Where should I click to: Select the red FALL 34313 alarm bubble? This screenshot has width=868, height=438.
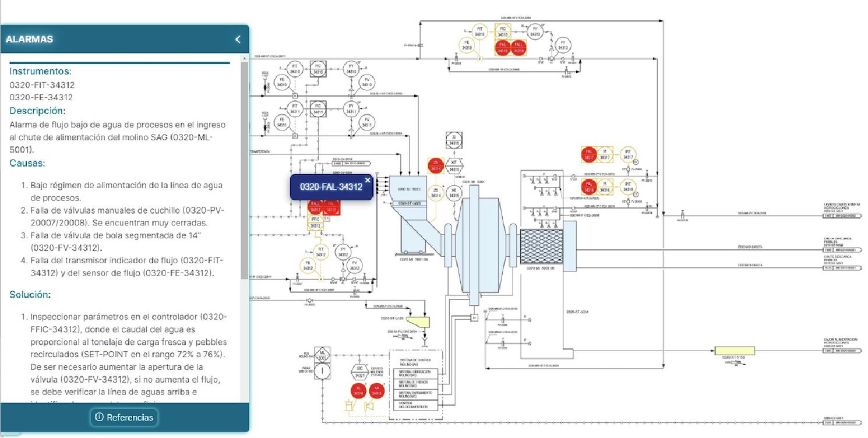[518, 48]
